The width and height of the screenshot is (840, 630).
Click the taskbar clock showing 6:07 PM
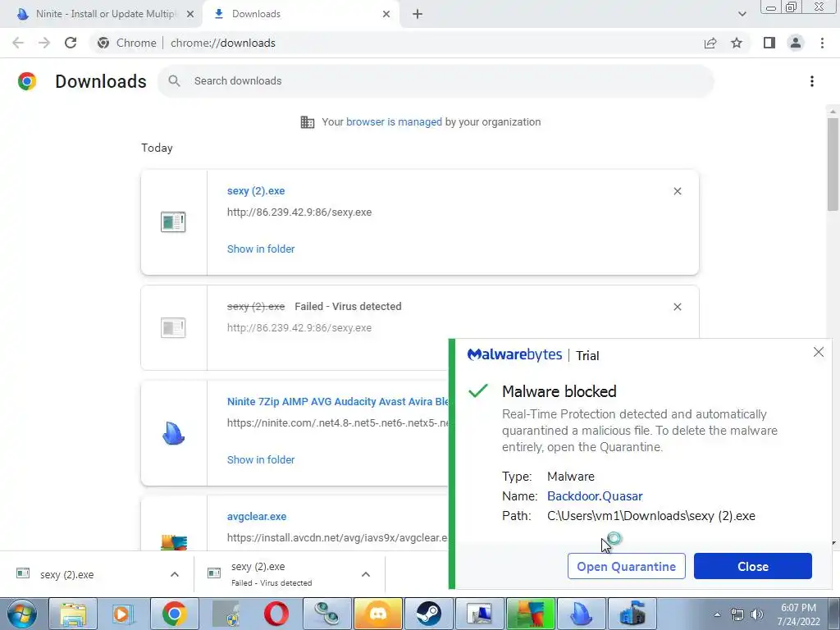click(x=798, y=614)
